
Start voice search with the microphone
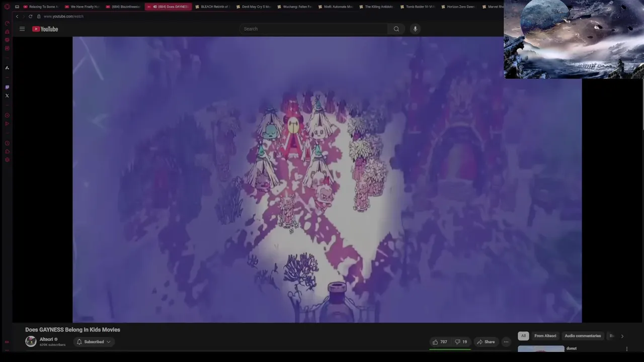pos(415,29)
